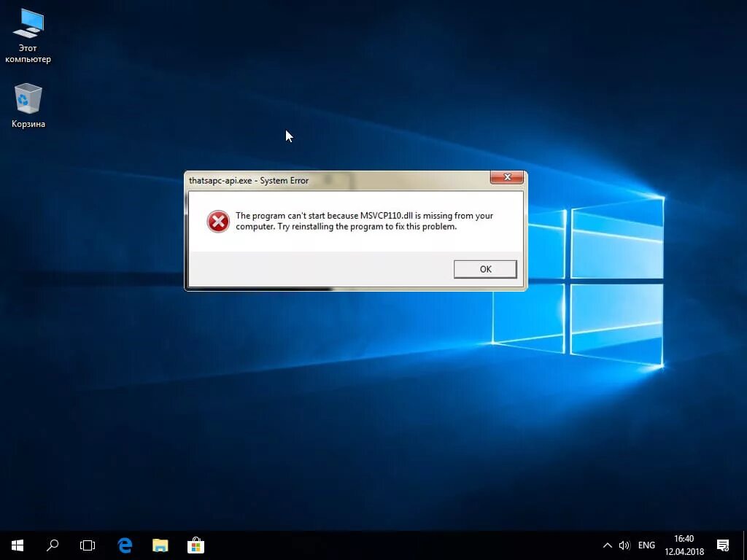
Task: Expand hidden system tray icons chevron
Action: click(x=608, y=545)
